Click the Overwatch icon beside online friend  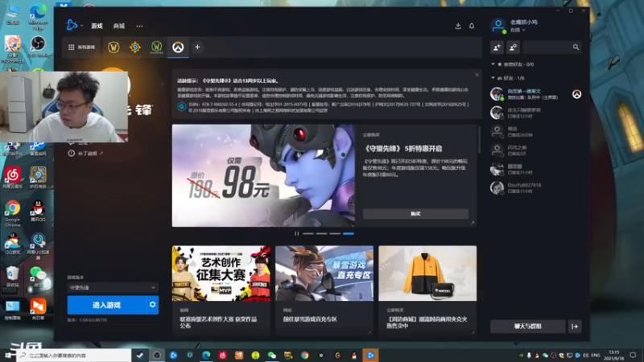[576, 94]
